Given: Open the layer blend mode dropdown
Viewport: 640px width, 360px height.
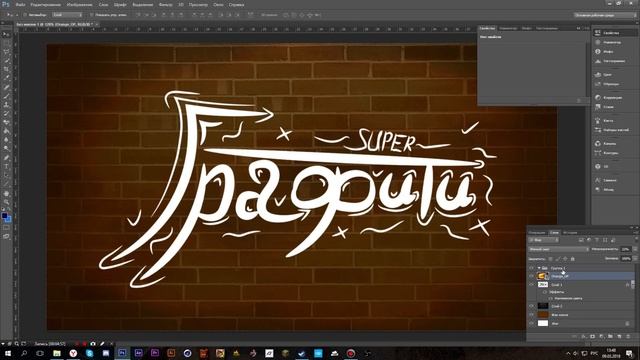Looking at the screenshot, I should point(558,249).
